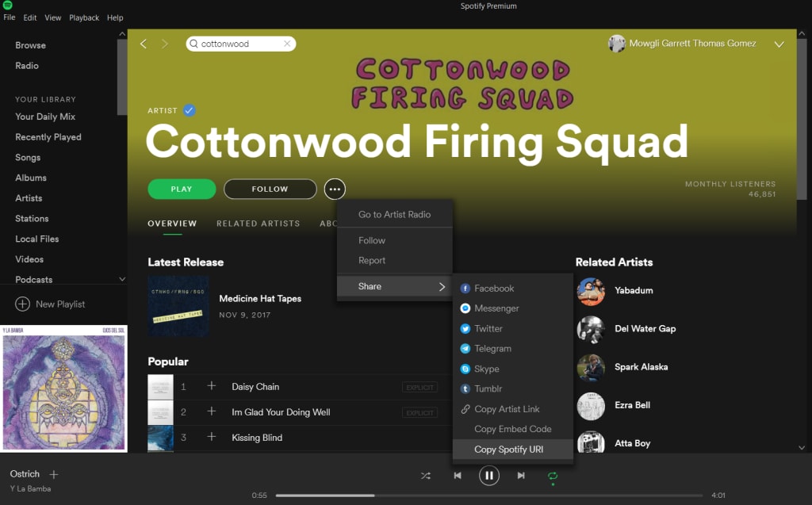Select Follow in the context menu

coord(395,240)
